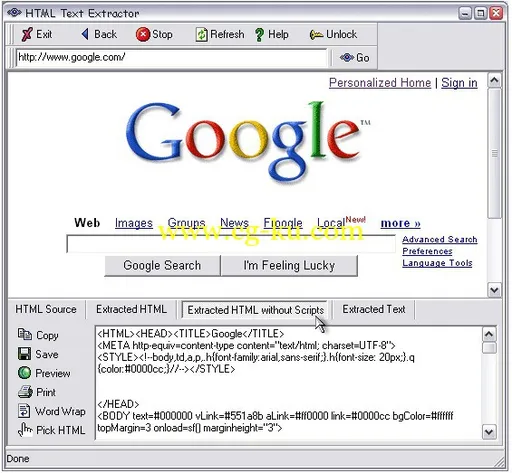The image size is (512, 473).
Task: Copy extracted HTML with the Copy icon
Action: (25, 334)
